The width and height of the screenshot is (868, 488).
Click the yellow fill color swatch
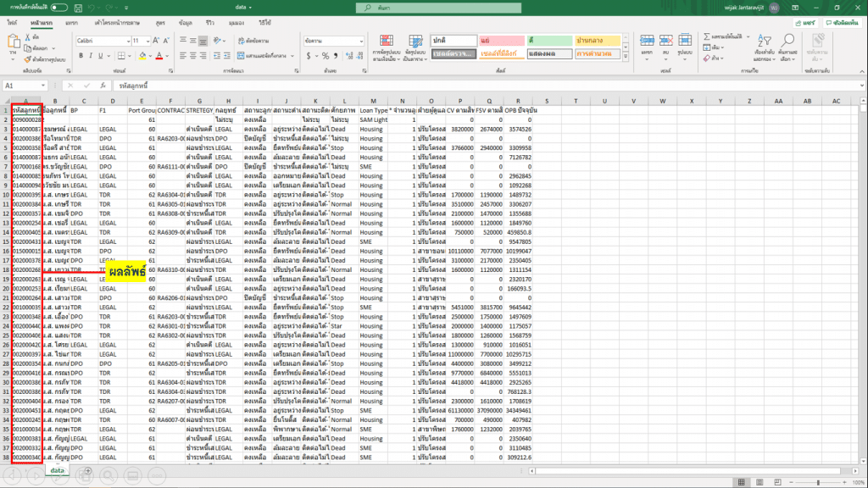[141, 55]
